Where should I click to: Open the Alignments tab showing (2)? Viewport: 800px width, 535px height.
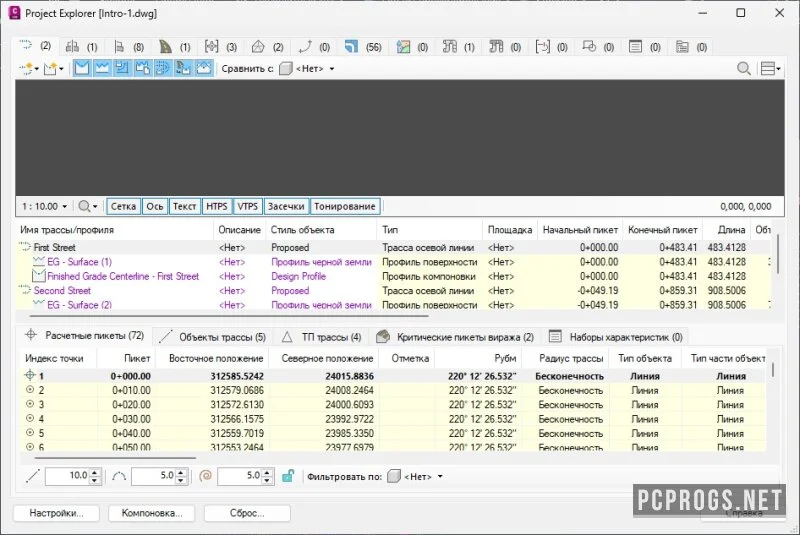tap(35, 46)
